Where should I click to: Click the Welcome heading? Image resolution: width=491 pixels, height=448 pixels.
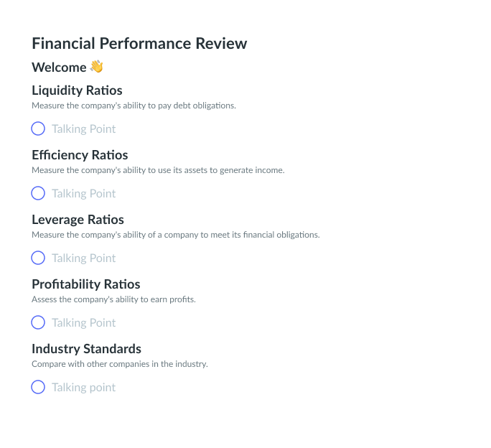[x=59, y=67]
